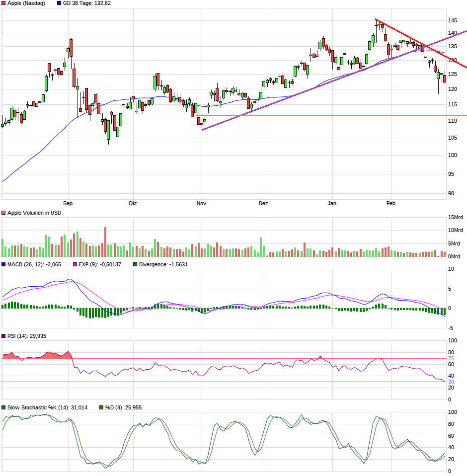Click the 95 price axis label
The image size is (467, 476).
pyautogui.click(x=451, y=174)
